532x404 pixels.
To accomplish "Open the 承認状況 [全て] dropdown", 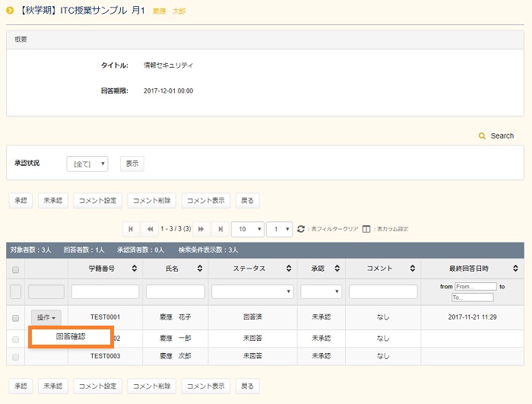I will 87,164.
